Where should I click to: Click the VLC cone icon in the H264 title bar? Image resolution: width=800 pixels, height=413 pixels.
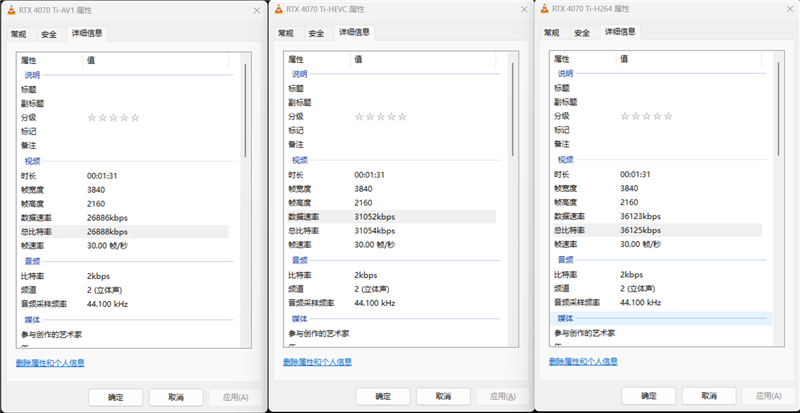(544, 10)
